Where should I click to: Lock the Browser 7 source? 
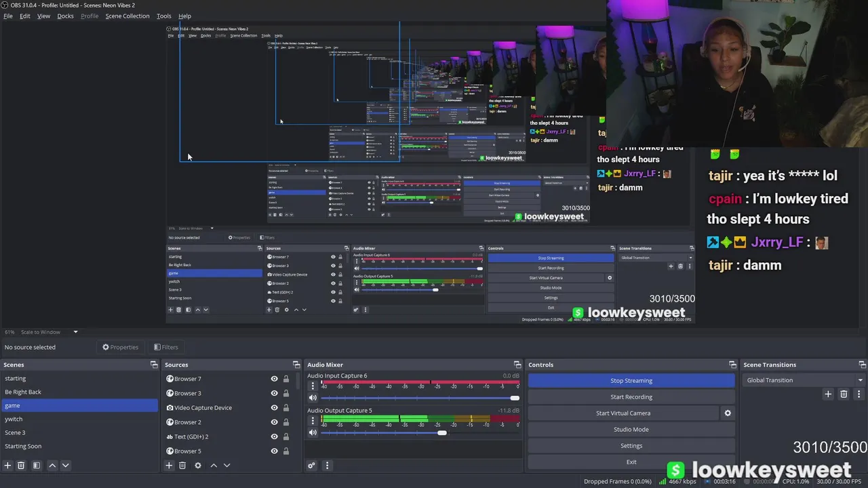pyautogui.click(x=286, y=379)
